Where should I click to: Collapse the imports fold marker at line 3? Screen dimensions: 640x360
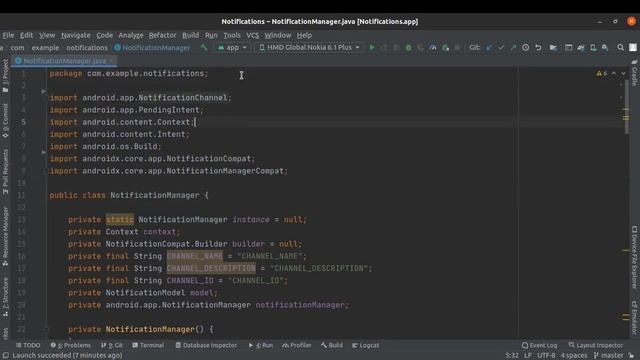pyautogui.click(x=44, y=91)
